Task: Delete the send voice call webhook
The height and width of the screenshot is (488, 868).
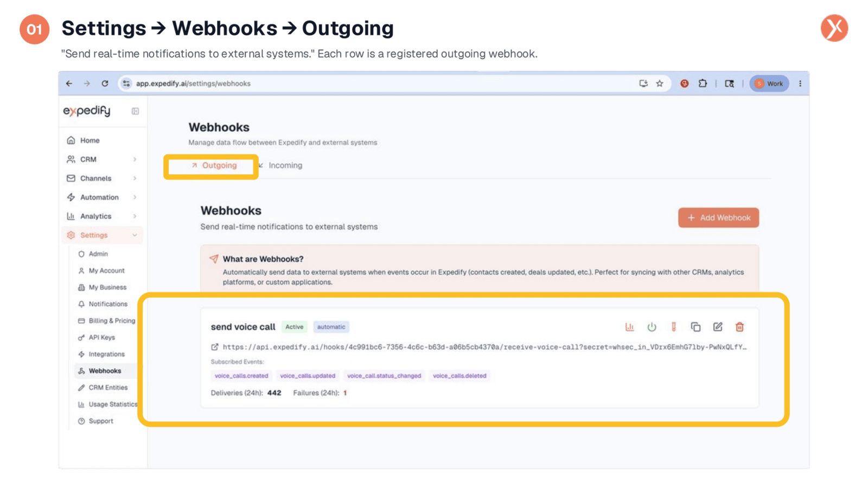Action: (x=739, y=327)
